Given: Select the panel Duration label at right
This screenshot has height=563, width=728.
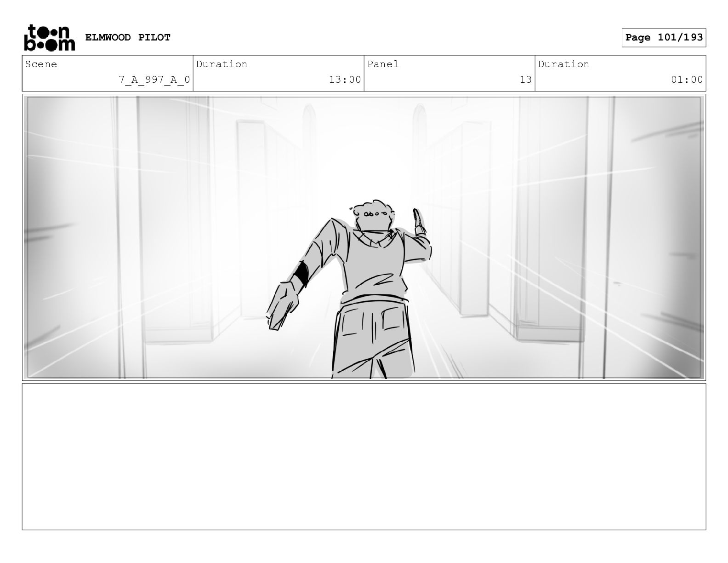Looking at the screenshot, I should (x=563, y=64).
